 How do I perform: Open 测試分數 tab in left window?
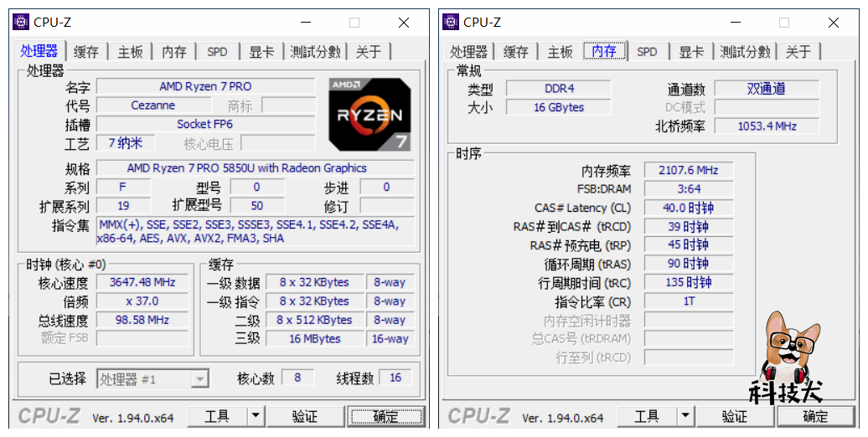[315, 52]
